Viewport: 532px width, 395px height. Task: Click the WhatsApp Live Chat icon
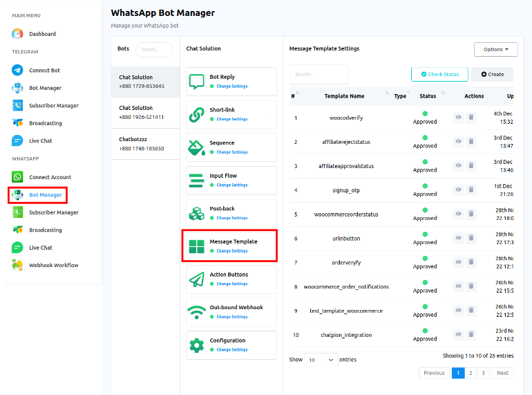[17, 248]
